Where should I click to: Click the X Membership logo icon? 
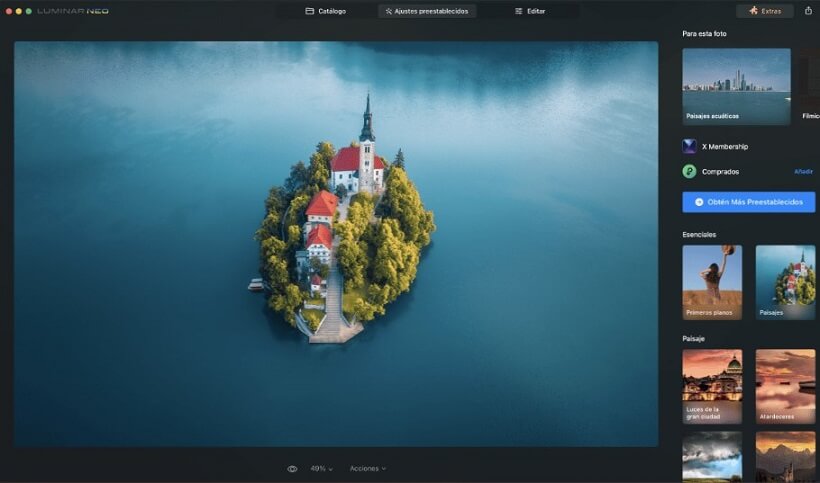(x=689, y=146)
